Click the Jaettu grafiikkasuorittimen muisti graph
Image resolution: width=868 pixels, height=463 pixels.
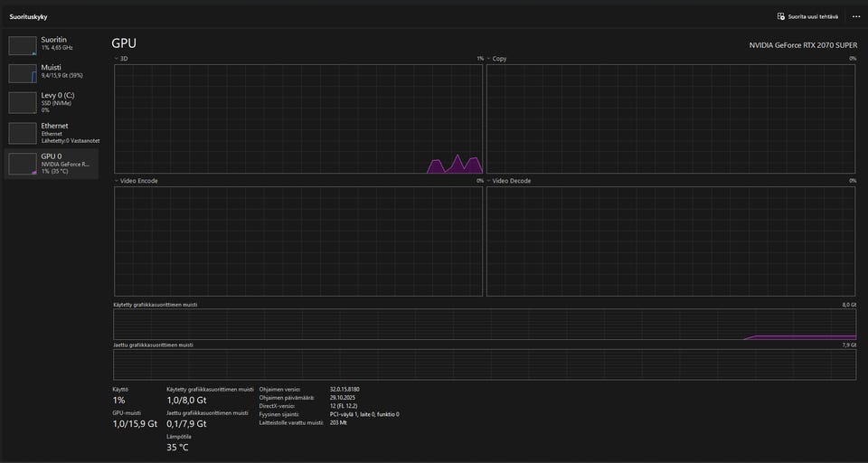tap(485, 364)
